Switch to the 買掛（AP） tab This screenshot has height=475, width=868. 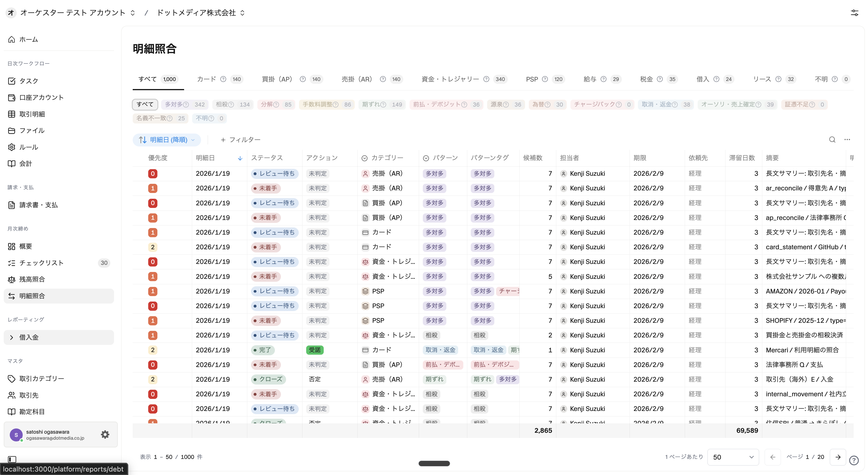tap(277, 79)
